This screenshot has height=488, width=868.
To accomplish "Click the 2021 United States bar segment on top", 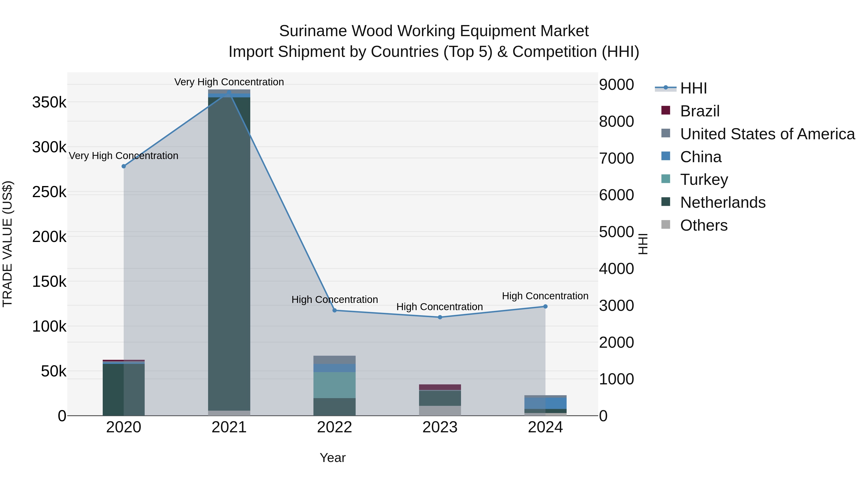I will pyautogui.click(x=229, y=91).
